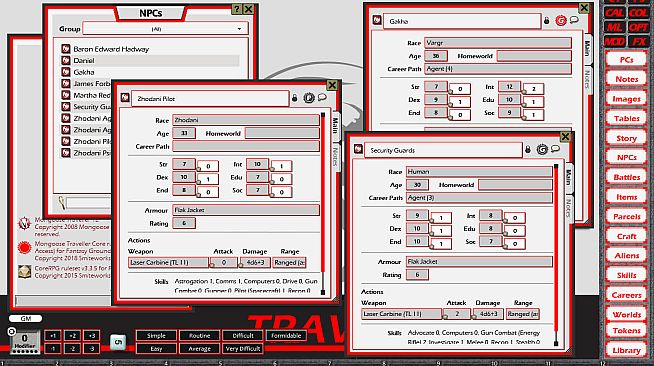Toggle the +2 modifier button
Image resolution: width=654 pixels, height=366 pixels.
pyautogui.click(x=72, y=336)
